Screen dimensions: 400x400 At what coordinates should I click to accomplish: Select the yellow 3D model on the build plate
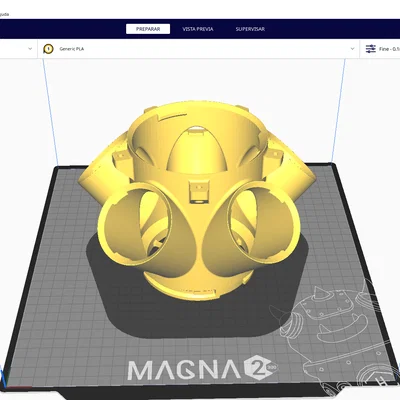pyautogui.click(x=197, y=200)
